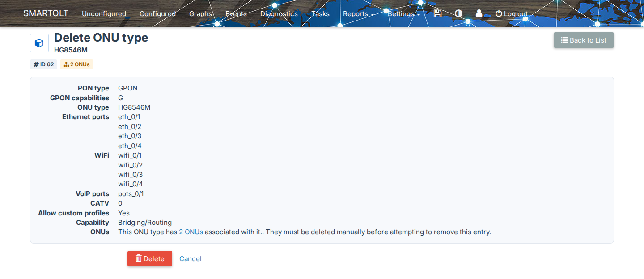Click the SMARTOLT brand logo
Screen dimensions: 644x279
pos(46,13)
